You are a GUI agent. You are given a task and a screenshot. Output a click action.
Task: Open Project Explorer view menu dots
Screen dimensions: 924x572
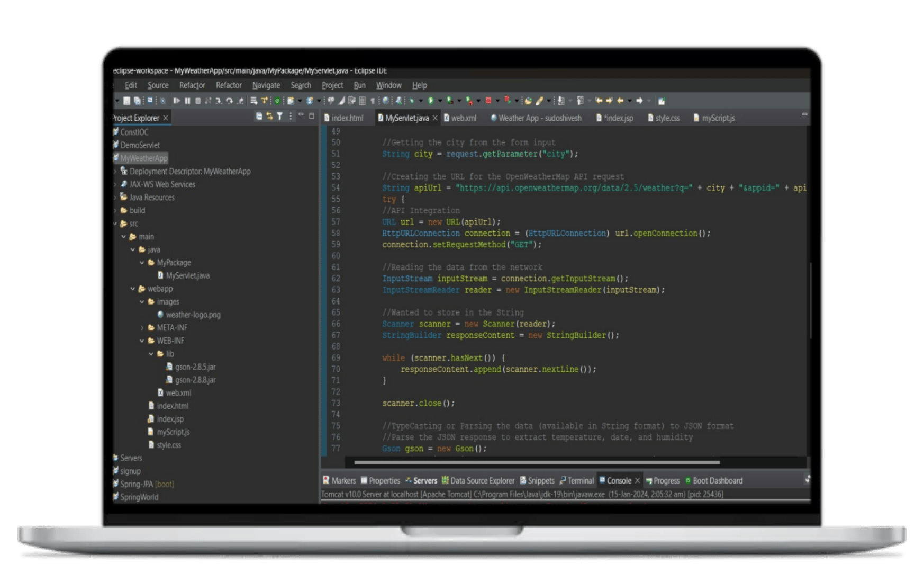coord(291,117)
